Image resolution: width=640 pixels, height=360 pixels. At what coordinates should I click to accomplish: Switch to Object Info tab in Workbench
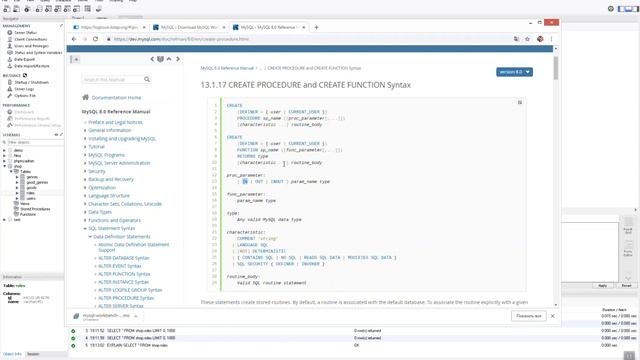tap(12, 354)
